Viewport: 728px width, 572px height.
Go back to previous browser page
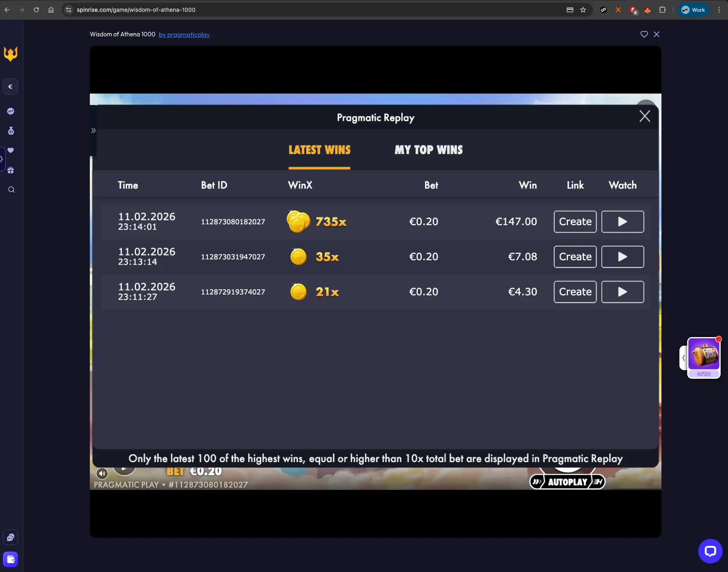[x=7, y=10]
